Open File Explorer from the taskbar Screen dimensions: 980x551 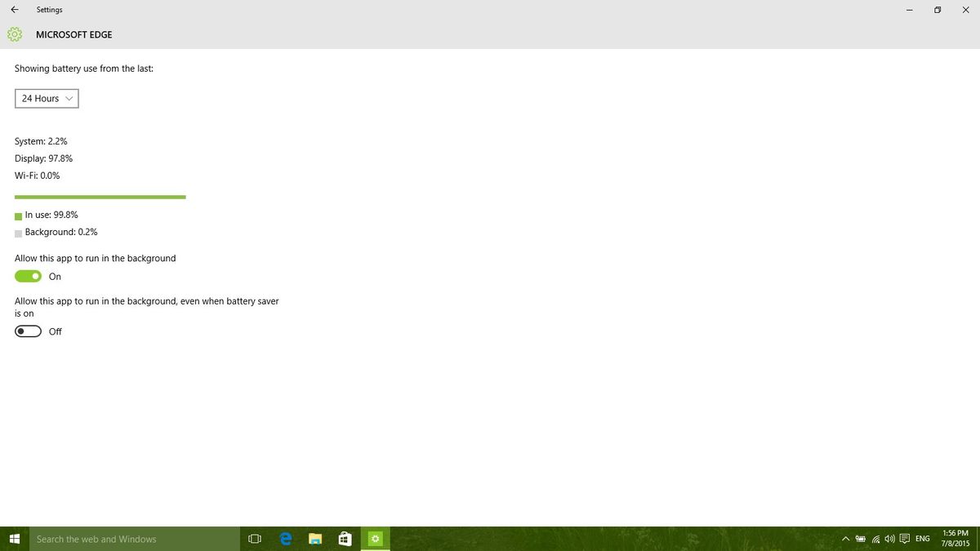[x=315, y=539]
